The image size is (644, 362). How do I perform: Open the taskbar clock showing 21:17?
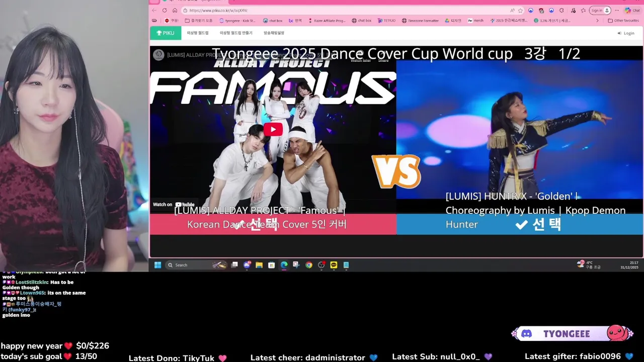[629, 265]
